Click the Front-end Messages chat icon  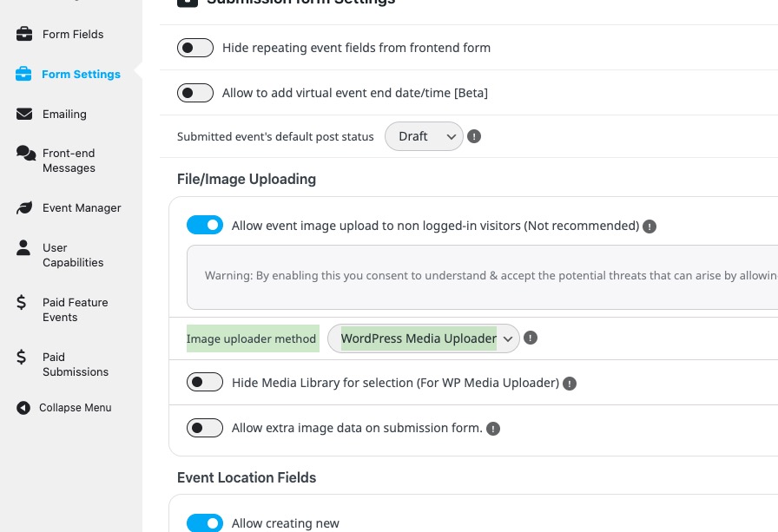coord(25,154)
